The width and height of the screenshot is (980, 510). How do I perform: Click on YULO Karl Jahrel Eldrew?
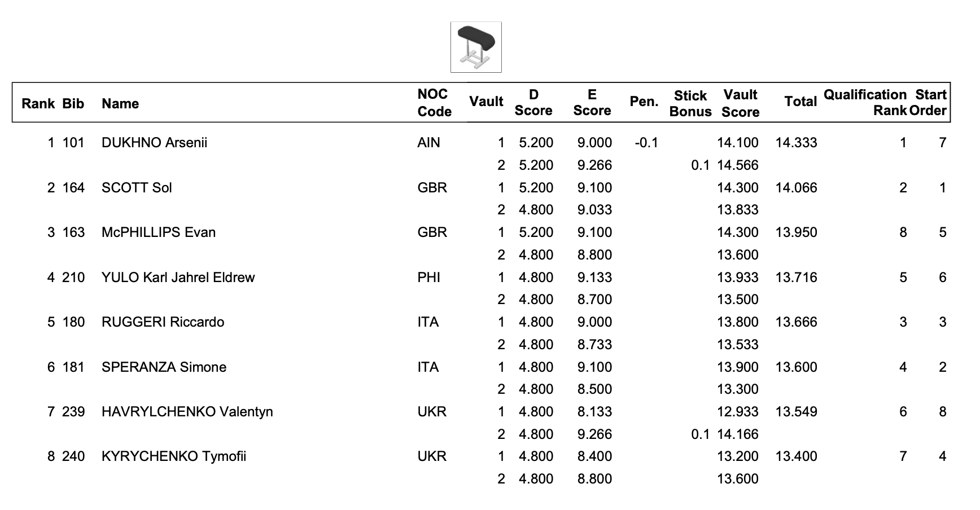coord(178,278)
